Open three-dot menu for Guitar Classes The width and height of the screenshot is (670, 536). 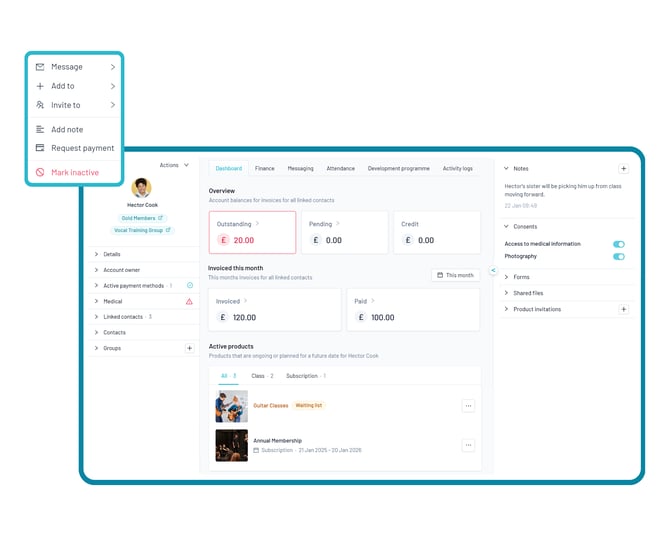[468, 406]
